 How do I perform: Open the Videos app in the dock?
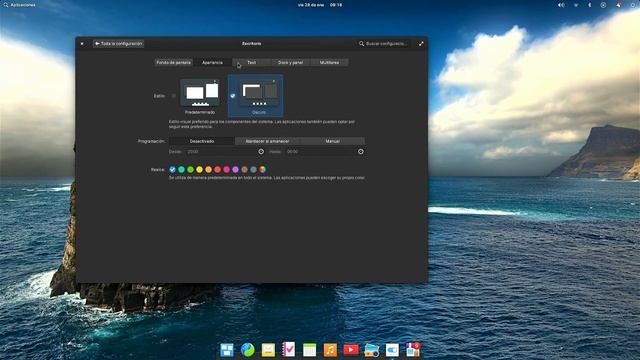pyautogui.click(x=351, y=350)
